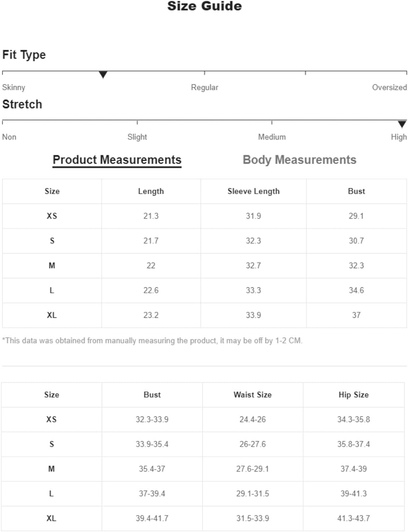Click the manual measuring disclaimer note
The width and height of the screenshot is (408, 532).
coord(152,340)
